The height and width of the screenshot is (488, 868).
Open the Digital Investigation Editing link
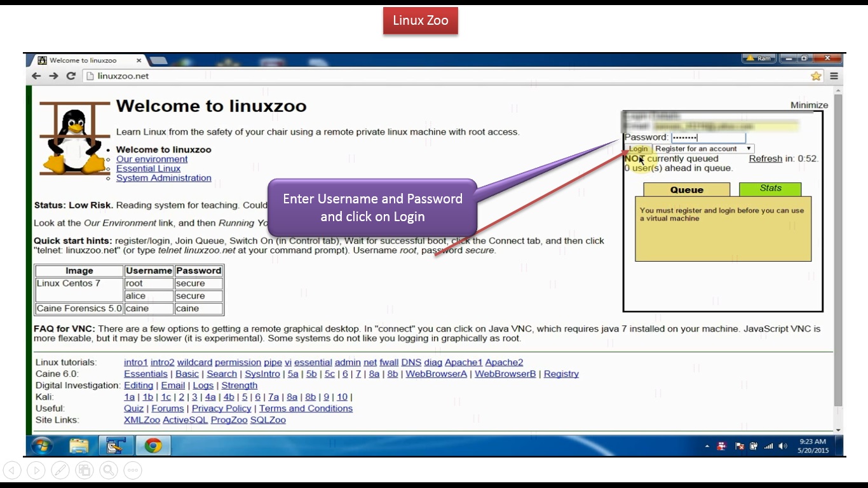pos(139,386)
